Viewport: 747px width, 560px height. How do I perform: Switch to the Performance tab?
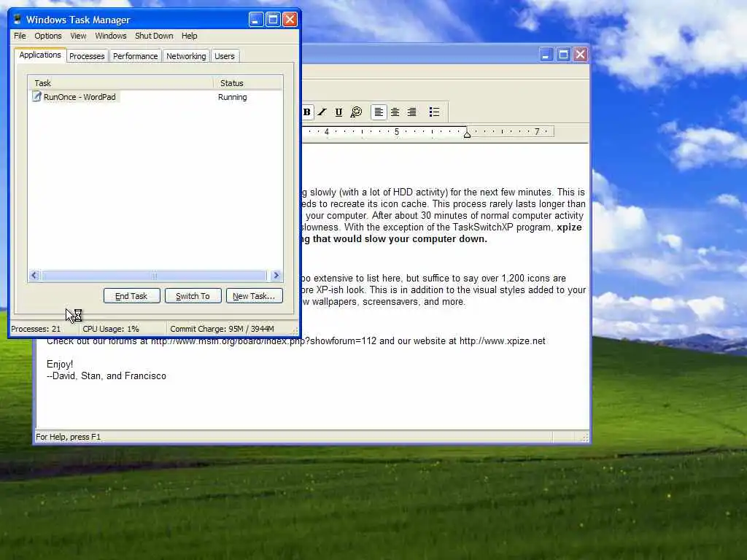tap(135, 56)
